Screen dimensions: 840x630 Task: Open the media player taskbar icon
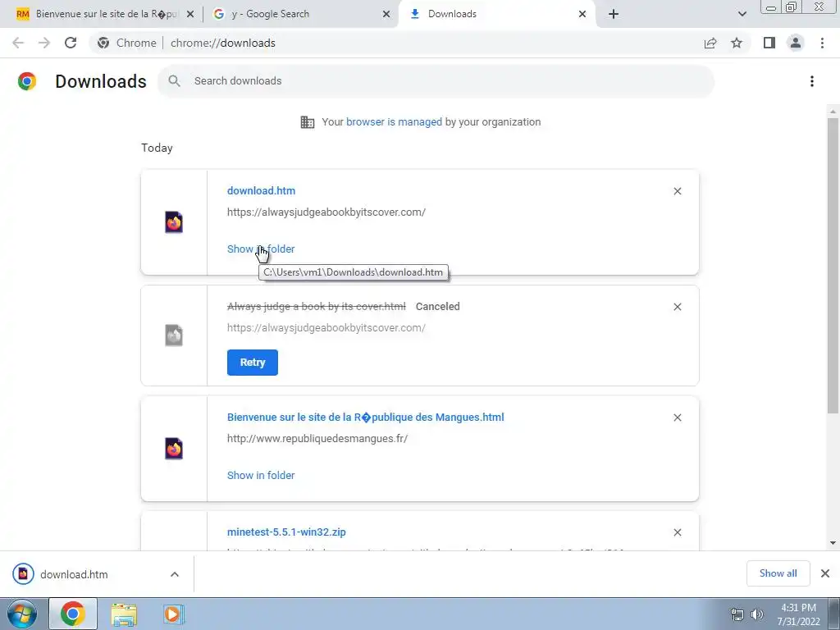[x=173, y=614]
